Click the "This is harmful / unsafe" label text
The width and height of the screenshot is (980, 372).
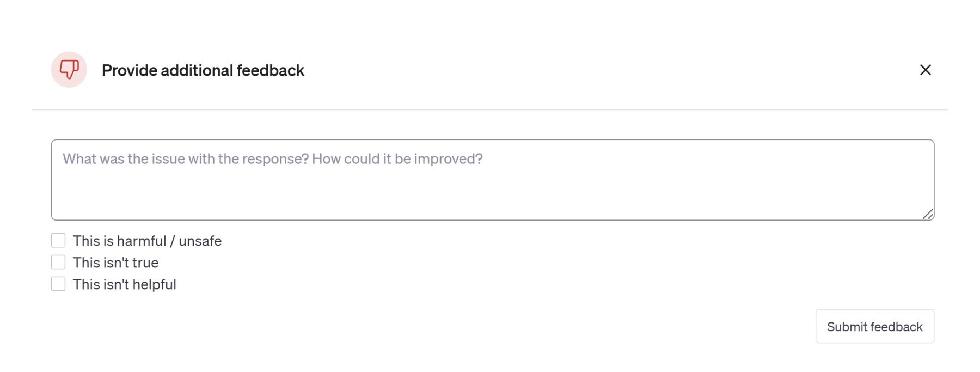147,241
